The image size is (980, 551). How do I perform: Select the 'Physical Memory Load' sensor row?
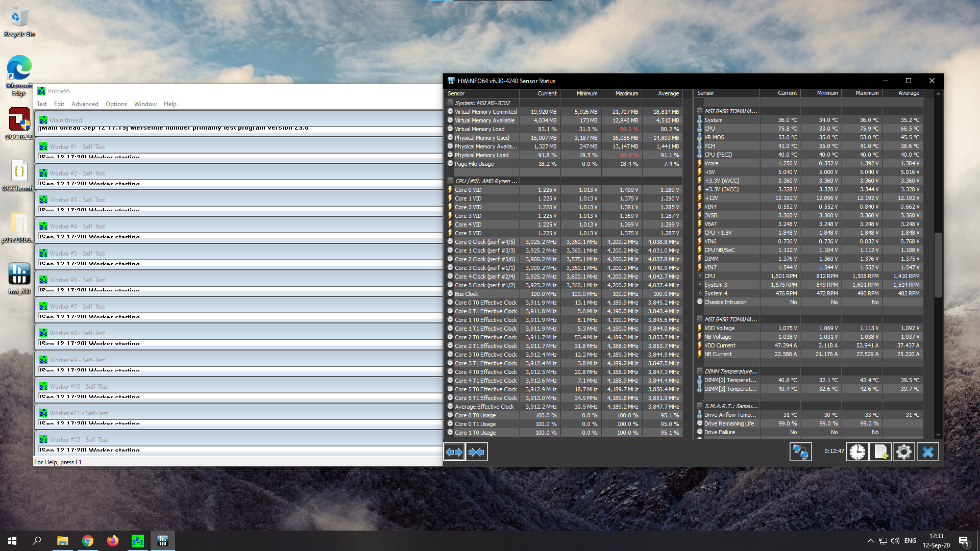tap(563, 155)
